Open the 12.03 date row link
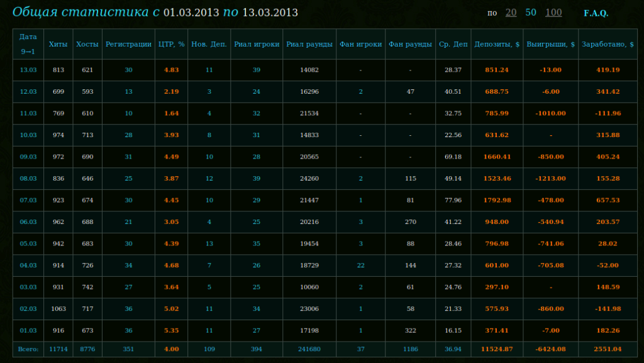Image resolution: width=644 pixels, height=363 pixels. (28, 92)
